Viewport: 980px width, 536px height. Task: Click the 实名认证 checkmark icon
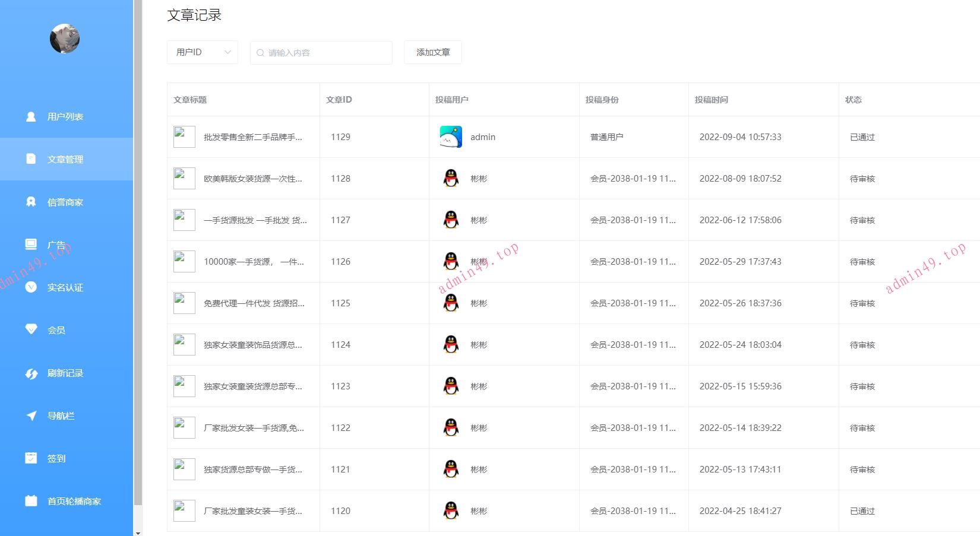(x=31, y=287)
